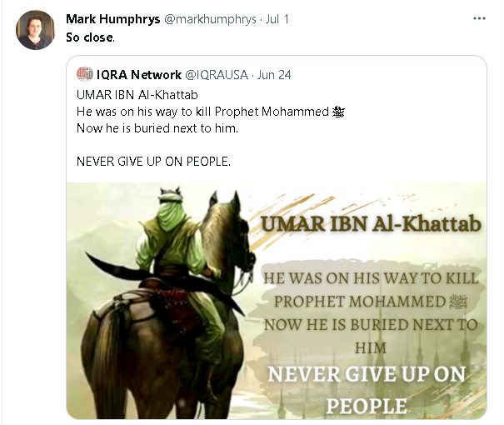Click the golden UMAR IBN Al-Khattab image title
Viewport: 504px width, 425px height.
(371, 224)
